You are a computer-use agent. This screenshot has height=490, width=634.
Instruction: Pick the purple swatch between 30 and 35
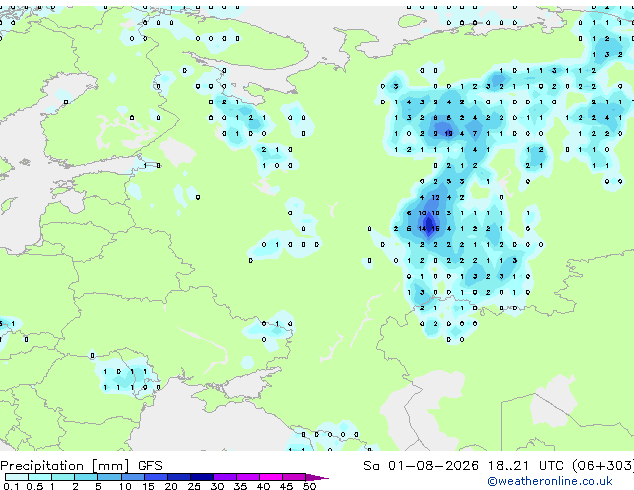click(225, 477)
